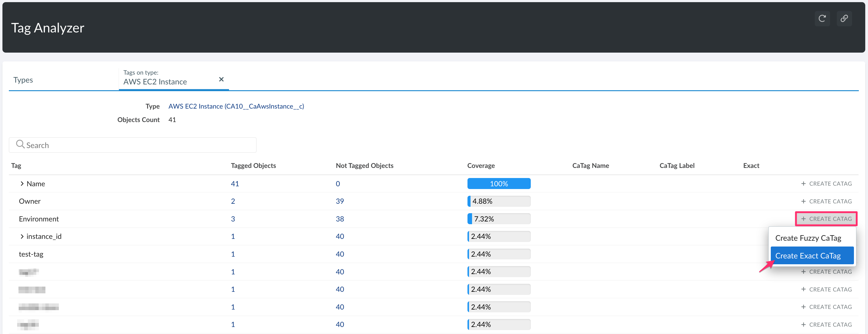Screen dimensions: 868x334
Task: Expand the Name tag row
Action: click(22, 184)
